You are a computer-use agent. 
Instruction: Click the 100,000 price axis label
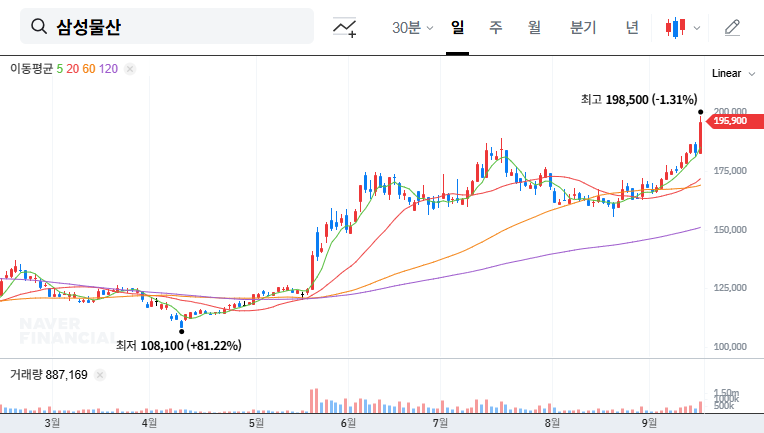(730, 346)
